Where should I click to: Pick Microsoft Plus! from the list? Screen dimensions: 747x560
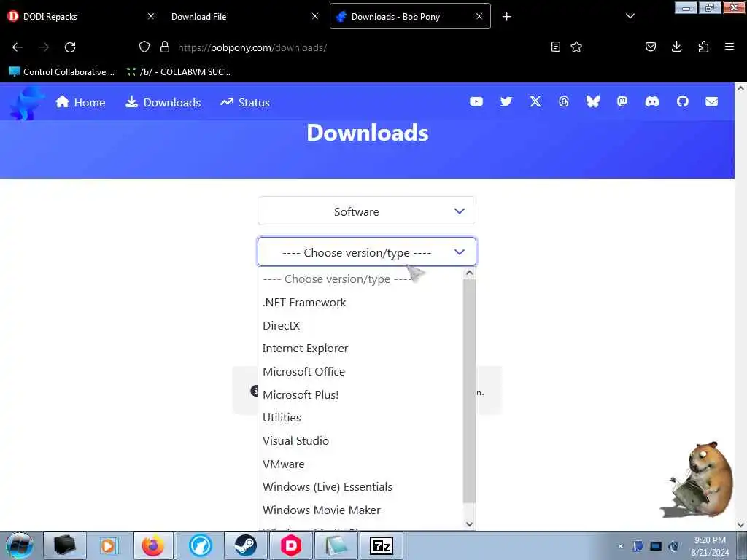[x=360, y=394]
